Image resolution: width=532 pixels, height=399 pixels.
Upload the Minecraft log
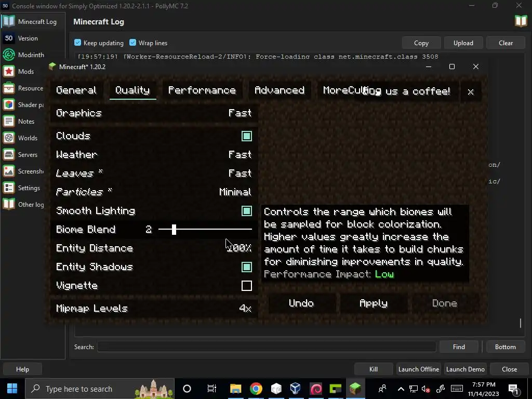[x=463, y=43]
